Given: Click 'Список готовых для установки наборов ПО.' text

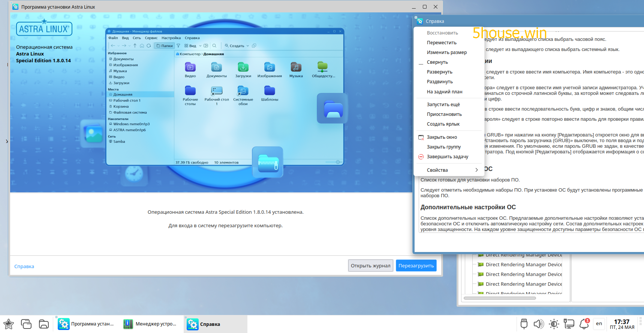Looking at the screenshot, I should point(470,180).
